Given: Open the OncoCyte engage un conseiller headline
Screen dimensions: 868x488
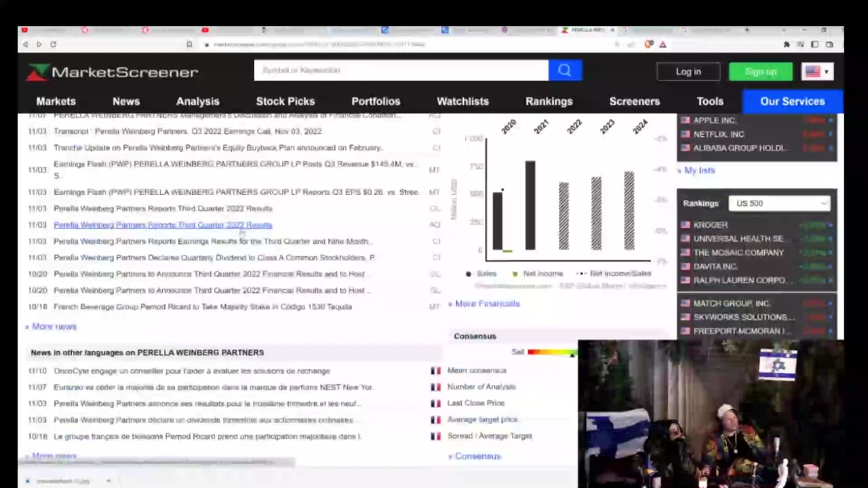Looking at the screenshot, I should (192, 371).
